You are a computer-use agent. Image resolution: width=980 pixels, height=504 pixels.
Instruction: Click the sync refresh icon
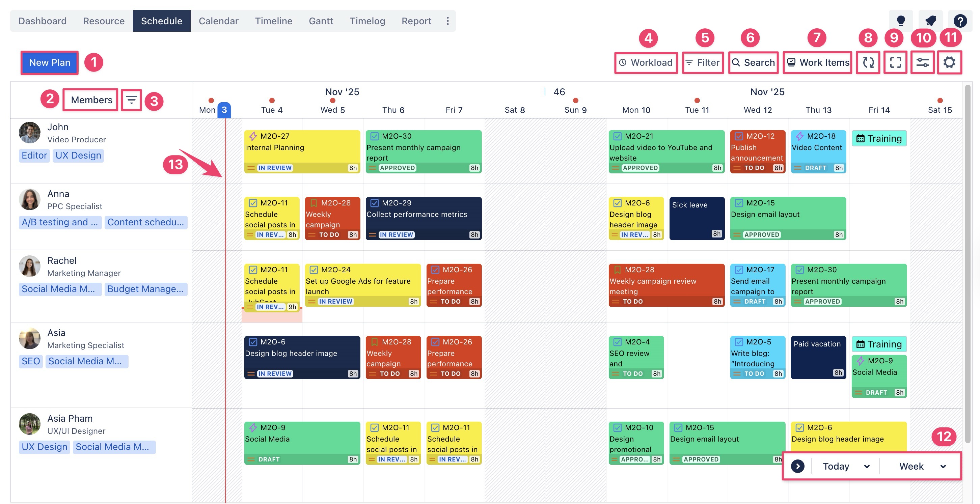click(868, 62)
